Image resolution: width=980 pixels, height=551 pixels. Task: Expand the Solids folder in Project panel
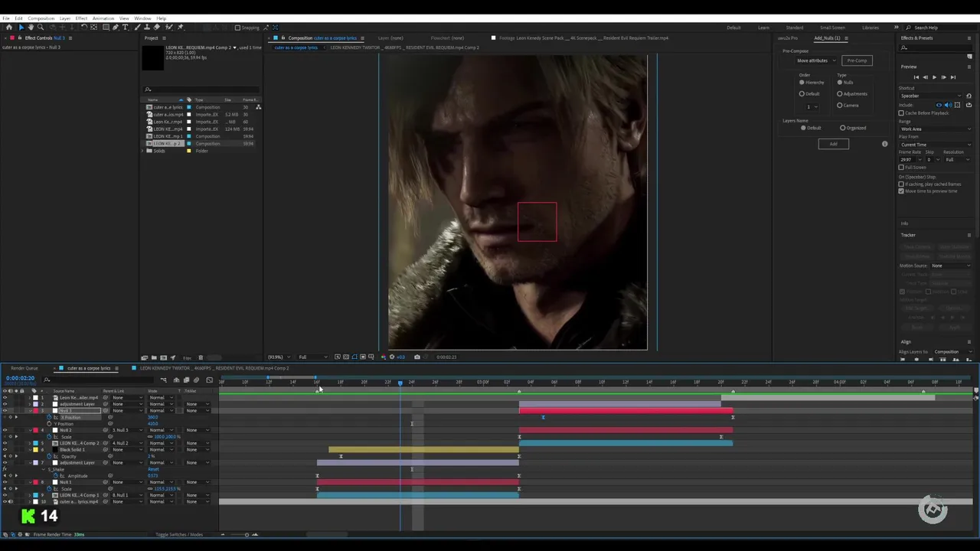(142, 151)
